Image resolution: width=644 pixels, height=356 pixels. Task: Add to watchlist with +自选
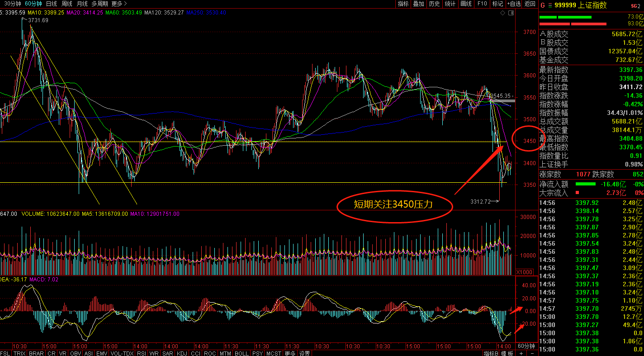pyautogui.click(x=514, y=4)
